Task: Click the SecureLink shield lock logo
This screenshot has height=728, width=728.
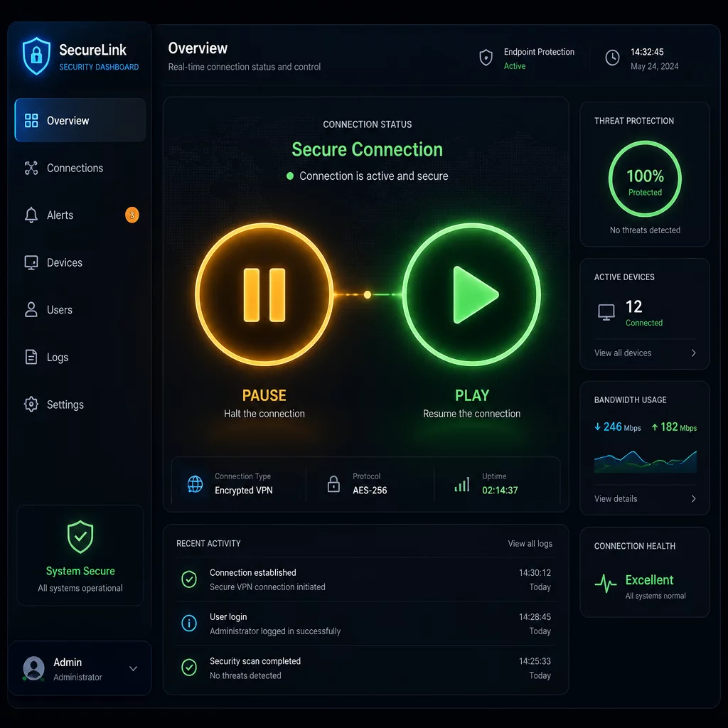Action: point(36,55)
